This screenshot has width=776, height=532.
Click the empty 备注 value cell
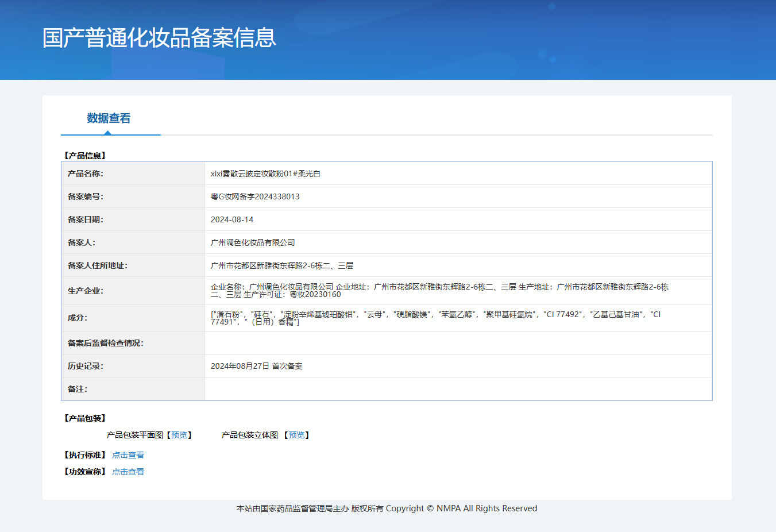click(458, 389)
